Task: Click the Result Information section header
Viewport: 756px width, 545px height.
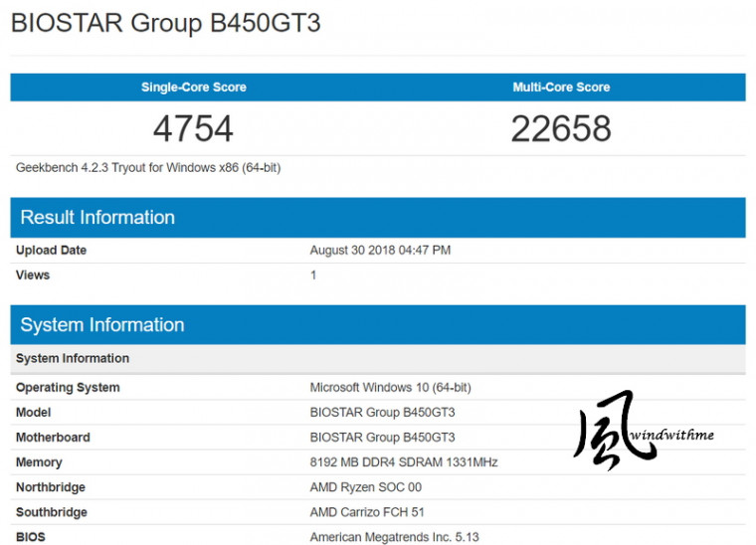Action: tap(97, 218)
